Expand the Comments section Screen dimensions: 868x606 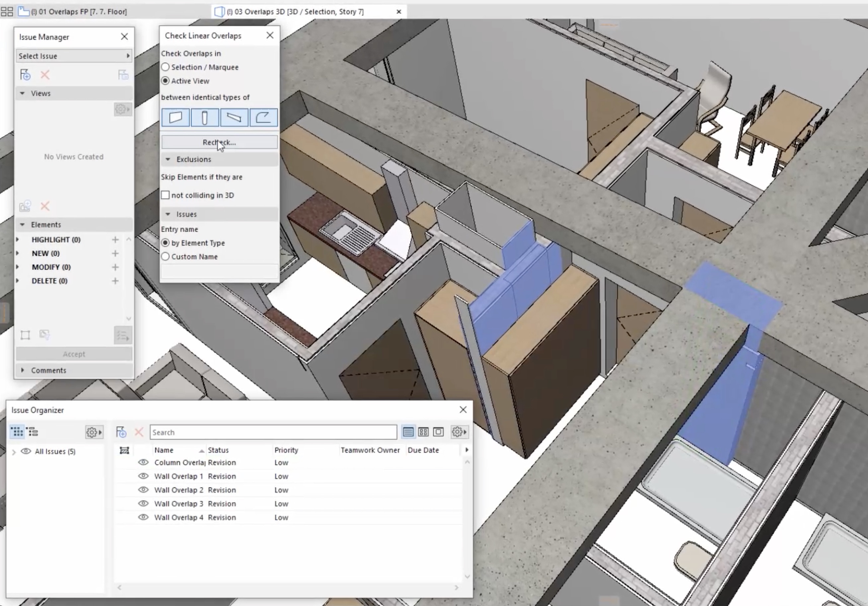pos(23,370)
